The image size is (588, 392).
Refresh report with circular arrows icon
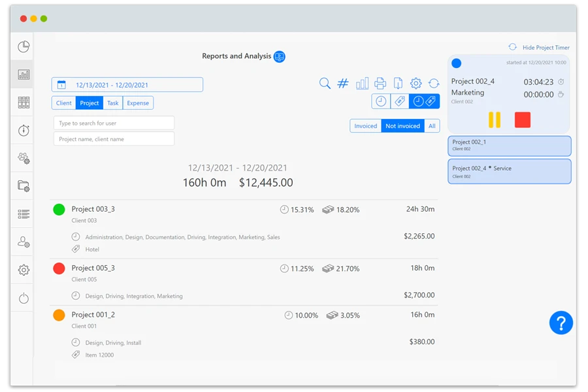coord(434,84)
